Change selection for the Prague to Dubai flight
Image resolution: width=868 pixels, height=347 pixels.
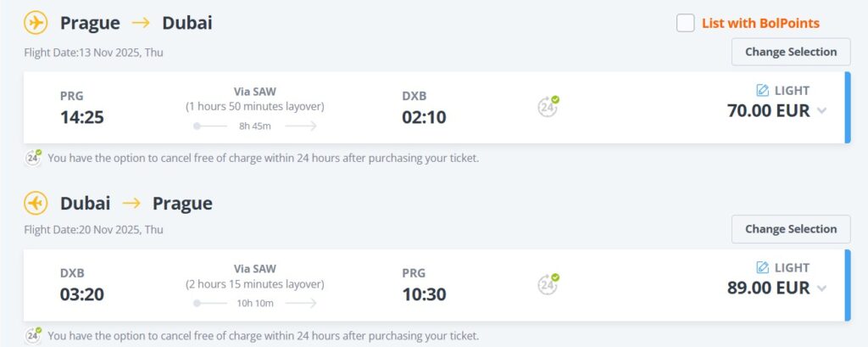point(790,52)
